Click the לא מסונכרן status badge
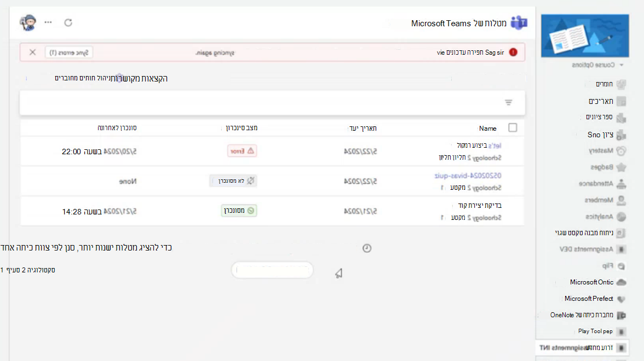 coord(233,180)
